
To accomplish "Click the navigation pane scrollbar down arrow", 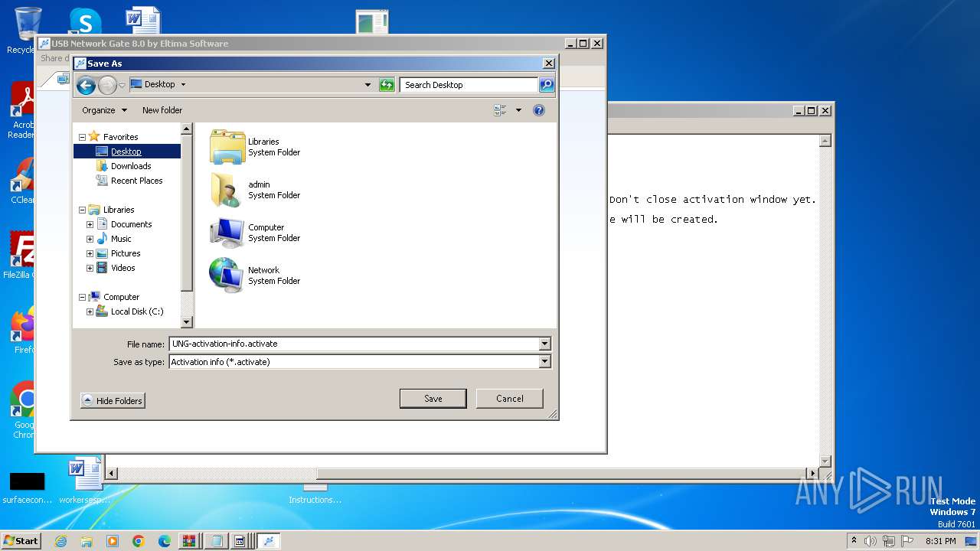I will point(186,322).
